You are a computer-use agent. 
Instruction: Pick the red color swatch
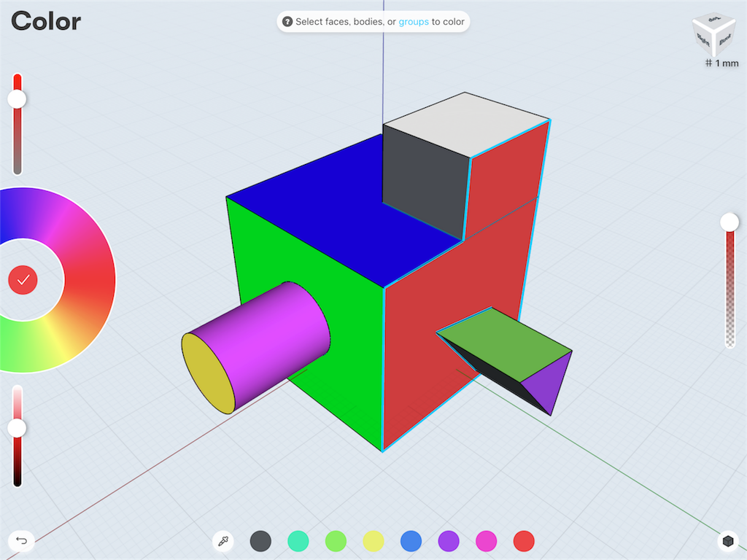524,541
